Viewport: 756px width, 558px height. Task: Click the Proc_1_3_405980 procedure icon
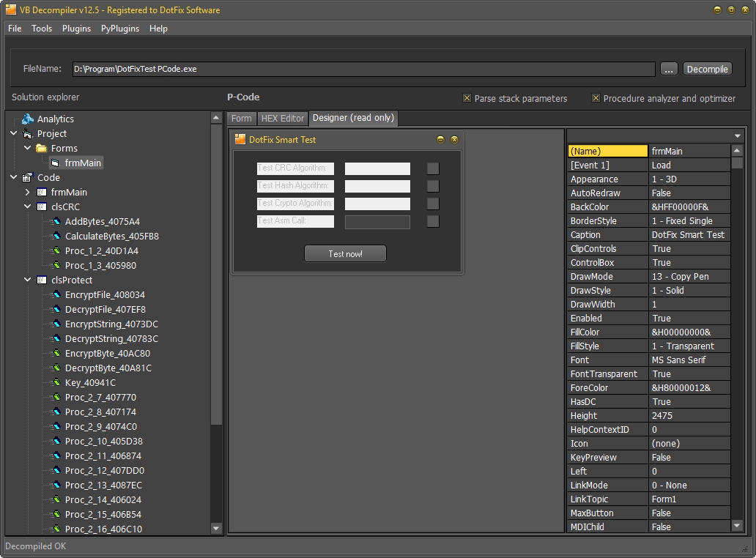click(x=56, y=266)
